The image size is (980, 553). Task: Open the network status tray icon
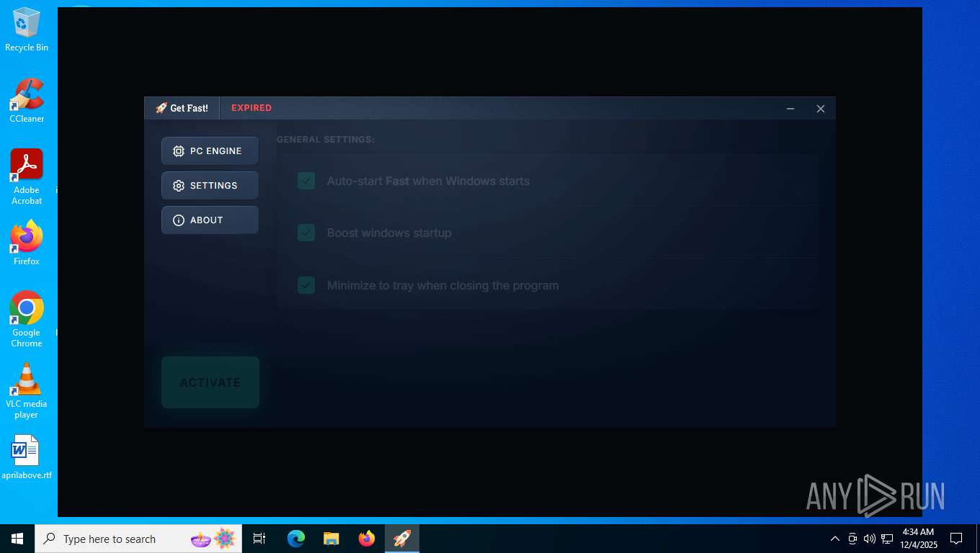[887, 539]
